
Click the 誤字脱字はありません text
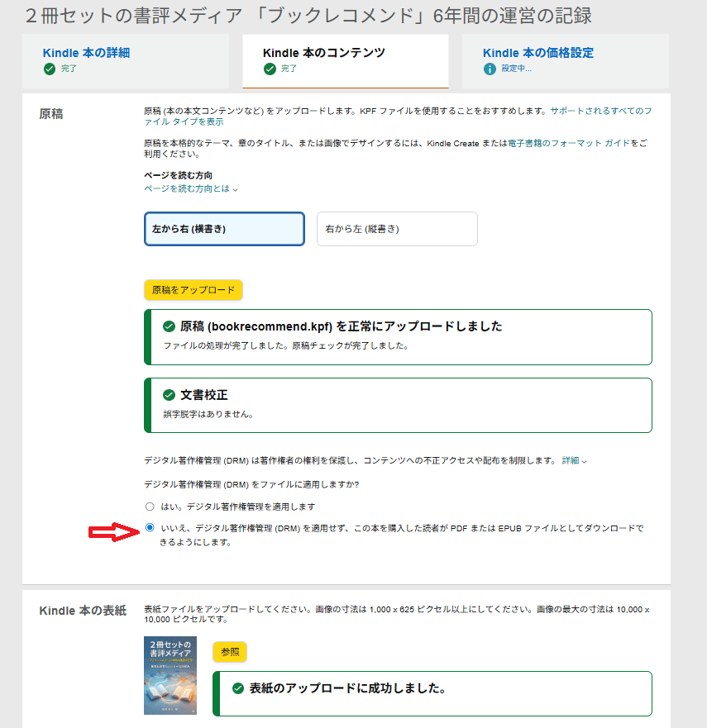coord(208,414)
